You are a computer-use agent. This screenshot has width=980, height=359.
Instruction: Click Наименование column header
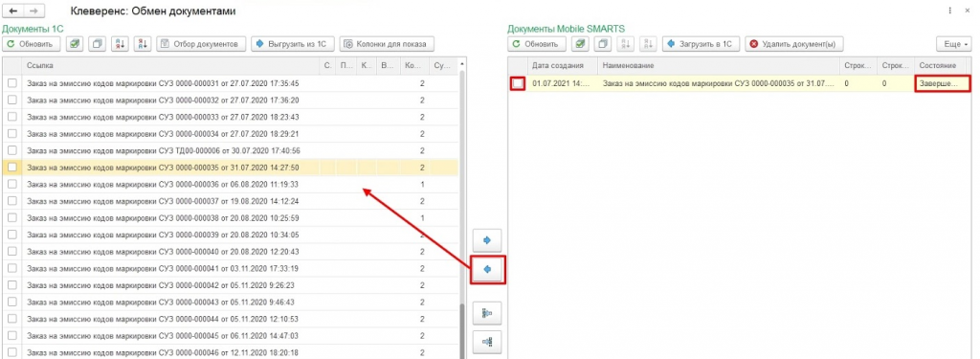(719, 65)
